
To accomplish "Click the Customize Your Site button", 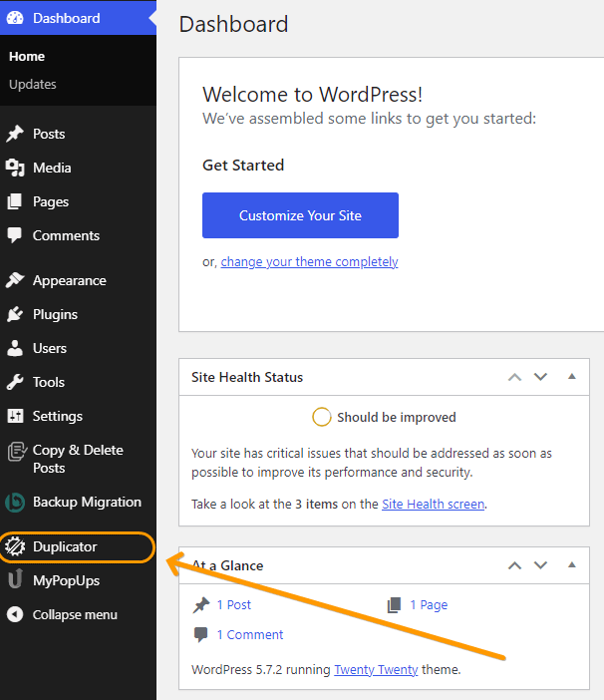I will pos(300,215).
